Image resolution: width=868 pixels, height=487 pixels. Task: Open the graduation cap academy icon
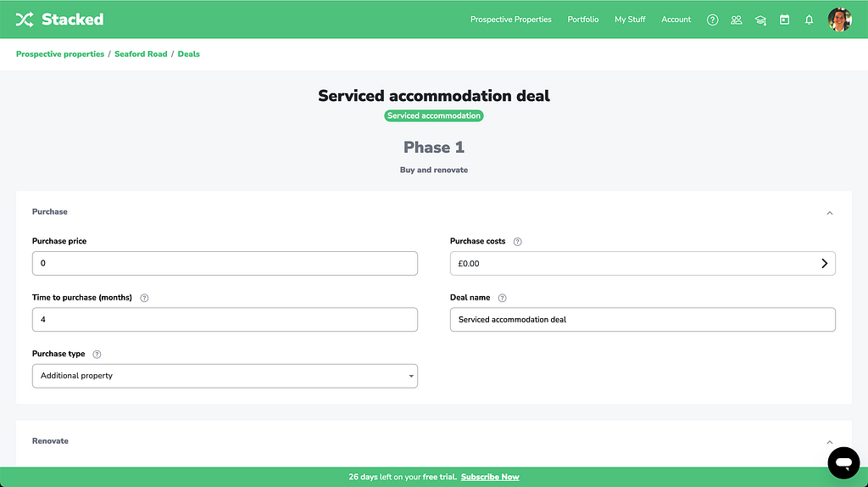[x=760, y=20]
